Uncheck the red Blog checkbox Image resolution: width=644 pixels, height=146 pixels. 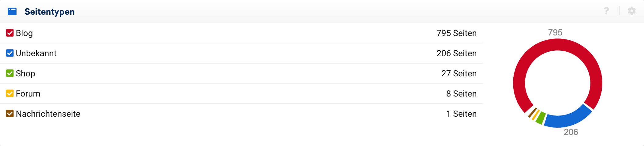tap(10, 33)
